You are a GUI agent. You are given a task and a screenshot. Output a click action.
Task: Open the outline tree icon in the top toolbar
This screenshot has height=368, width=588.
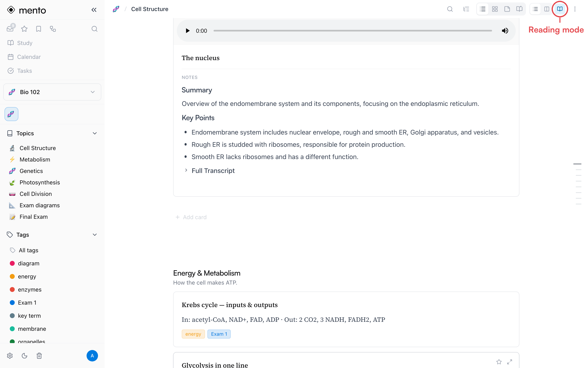tap(466, 9)
